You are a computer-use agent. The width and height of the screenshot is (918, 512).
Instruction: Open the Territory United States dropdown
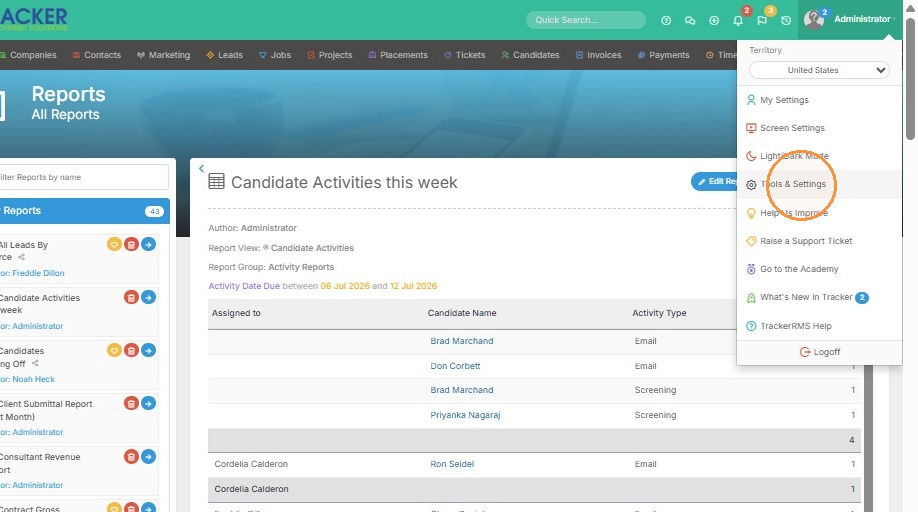tap(819, 70)
